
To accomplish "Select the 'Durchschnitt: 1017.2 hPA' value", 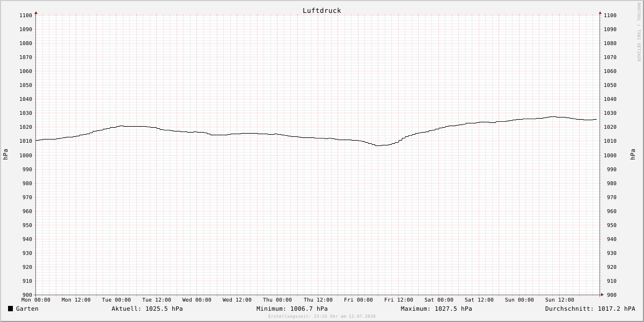I will 590,309.
